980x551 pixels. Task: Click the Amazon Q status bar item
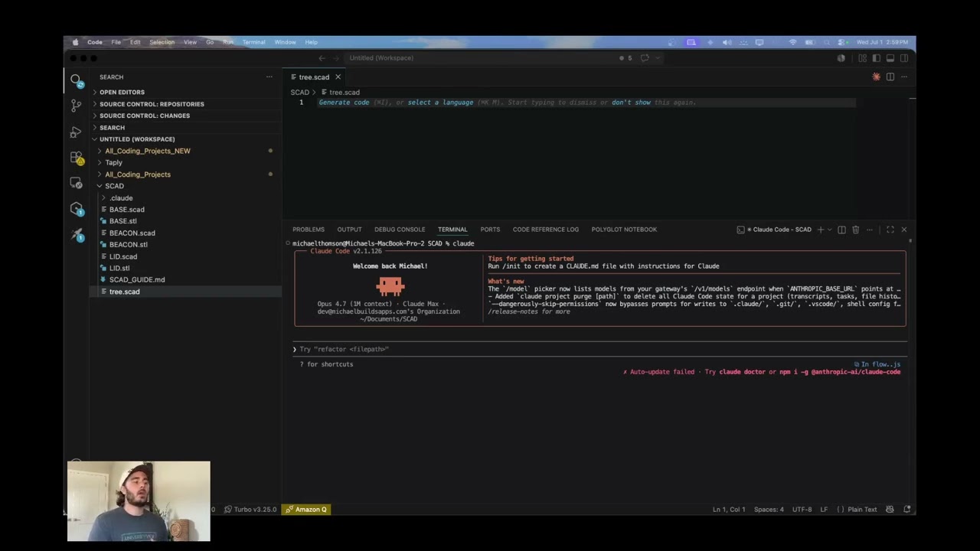point(306,509)
